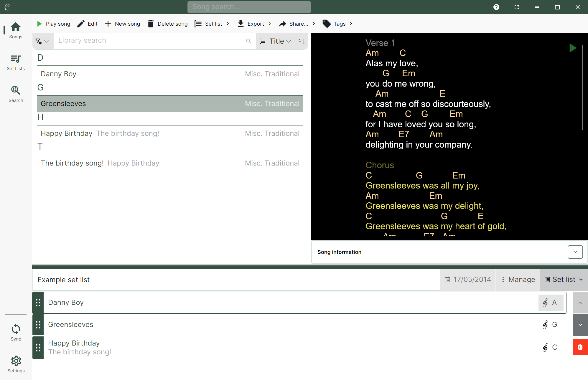This screenshot has width=588, height=380.
Task: Play the song from preview pane
Action: coord(572,48)
